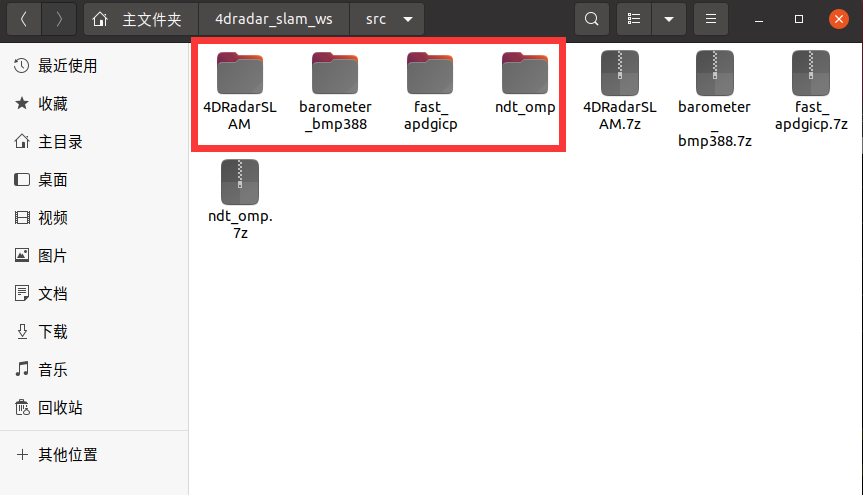
Task: Select the barometer_bmp388 folder
Action: [335, 91]
